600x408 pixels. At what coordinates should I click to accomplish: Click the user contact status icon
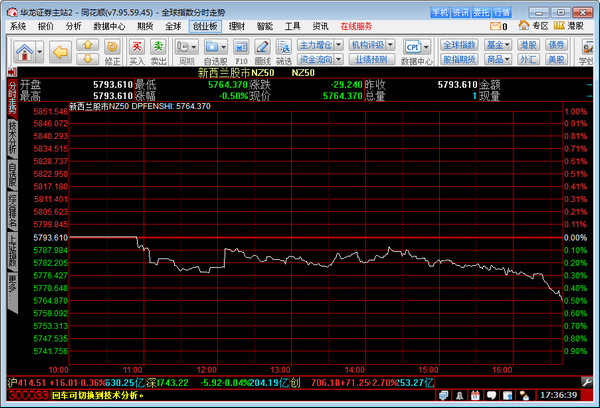tap(523, 395)
